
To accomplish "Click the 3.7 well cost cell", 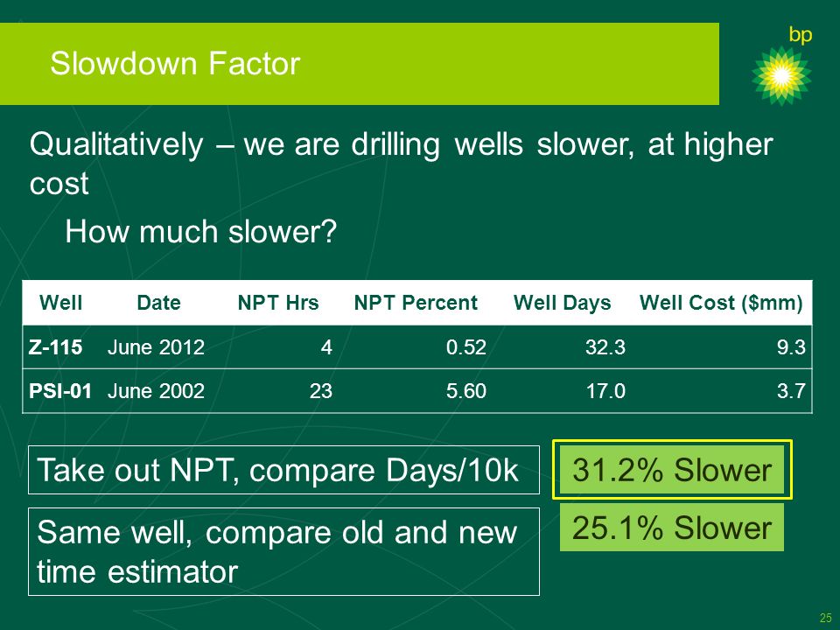I will pos(791,390).
